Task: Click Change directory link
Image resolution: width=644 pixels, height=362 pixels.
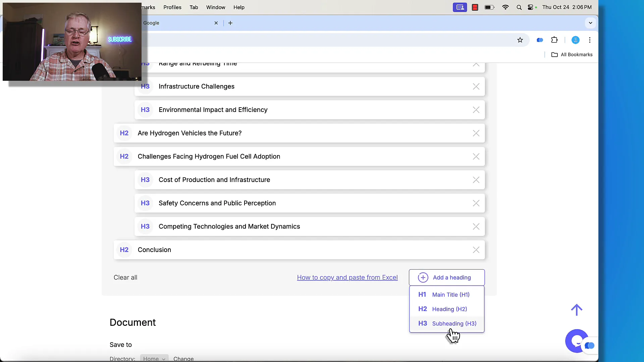Action: pos(183,359)
